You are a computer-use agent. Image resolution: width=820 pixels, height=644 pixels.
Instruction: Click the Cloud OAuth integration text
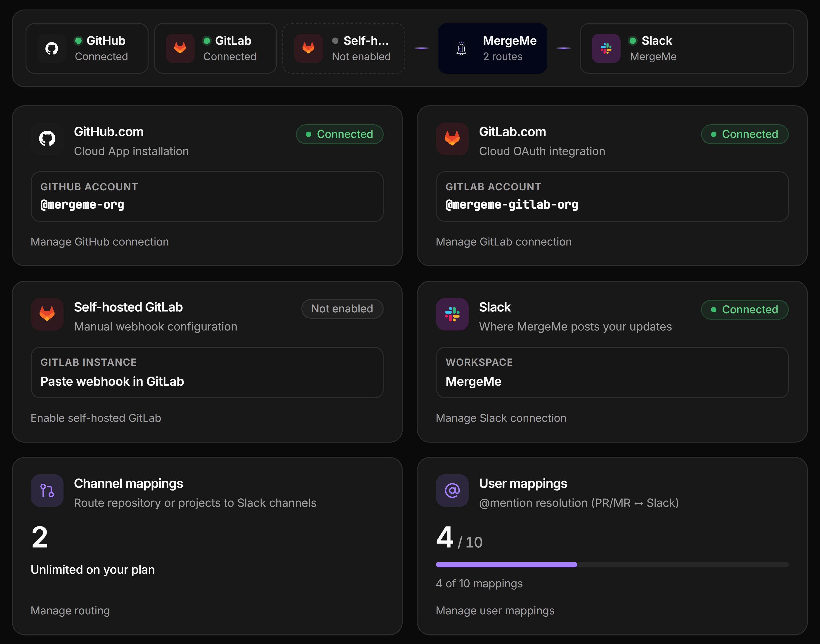pyautogui.click(x=542, y=151)
